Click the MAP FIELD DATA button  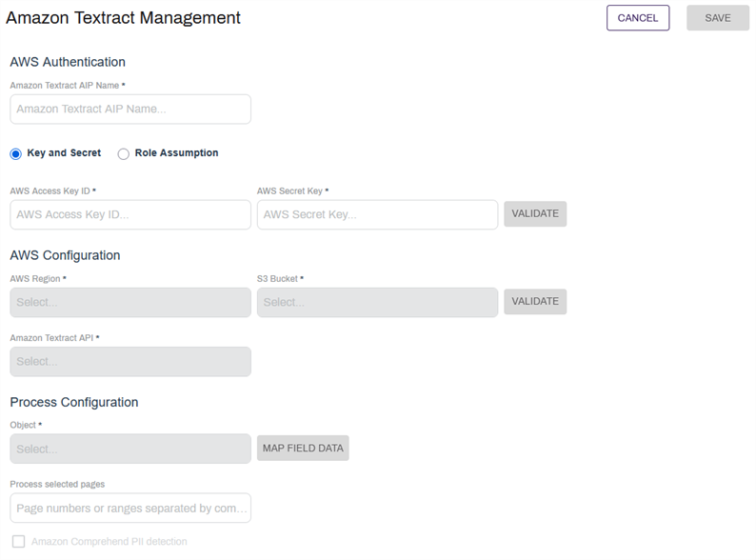coord(303,449)
